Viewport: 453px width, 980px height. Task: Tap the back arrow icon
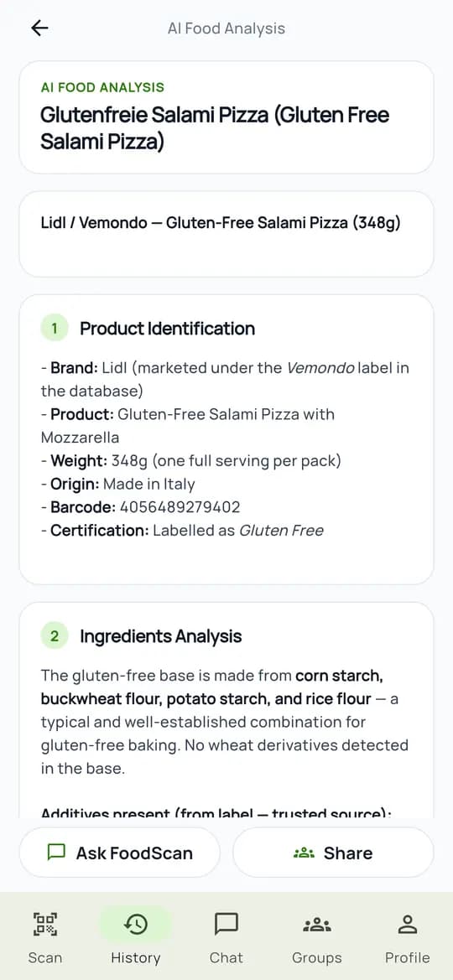[39, 29]
